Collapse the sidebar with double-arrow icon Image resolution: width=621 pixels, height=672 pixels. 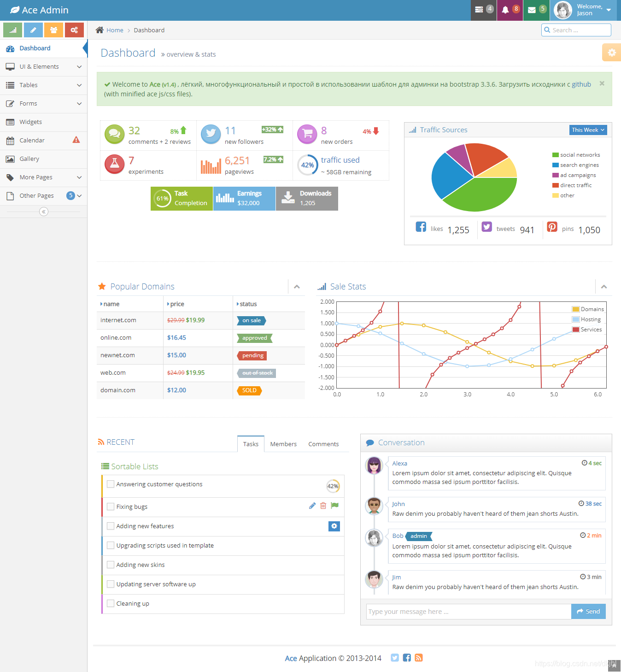click(44, 212)
